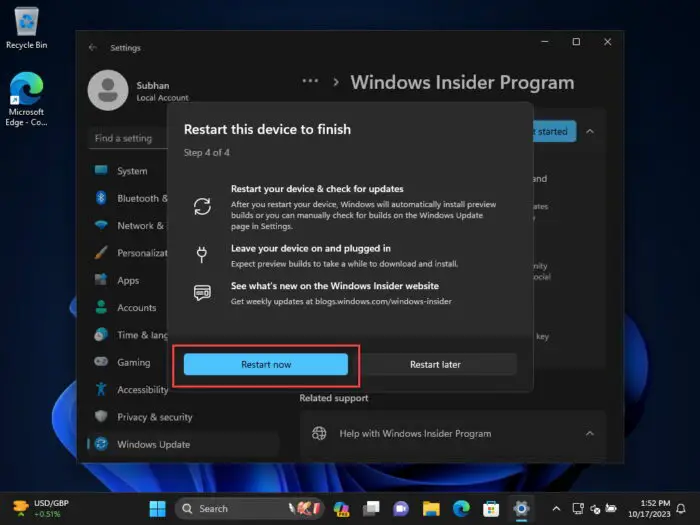
Task: Click the Get started button behind dialog
Action: [554, 131]
